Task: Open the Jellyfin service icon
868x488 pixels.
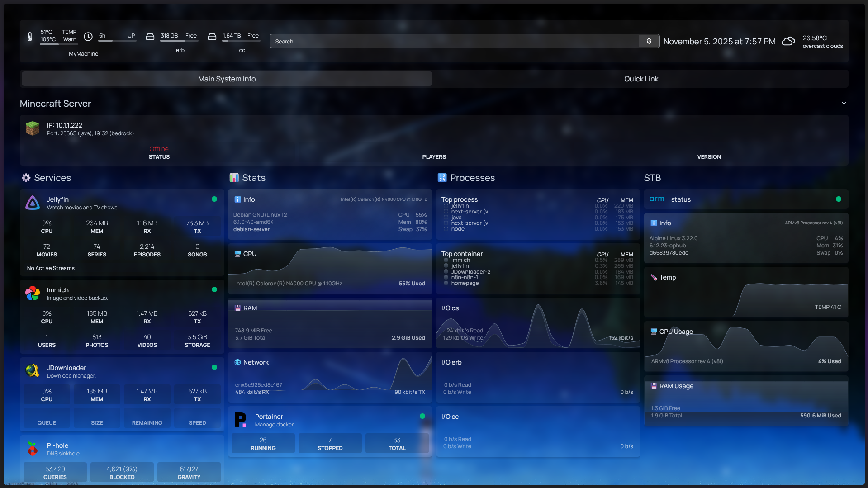Action: [32, 203]
